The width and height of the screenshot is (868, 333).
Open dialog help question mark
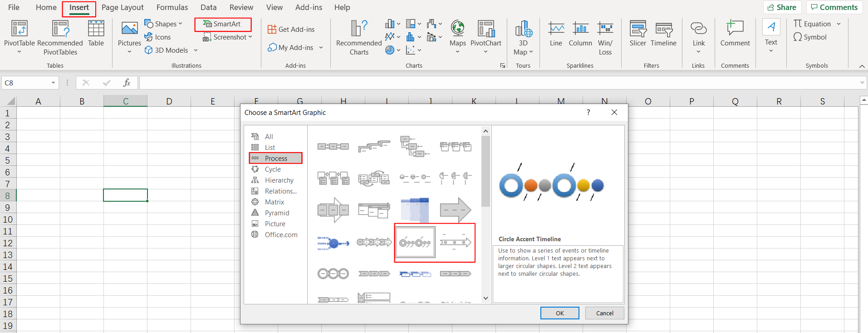[588, 112]
